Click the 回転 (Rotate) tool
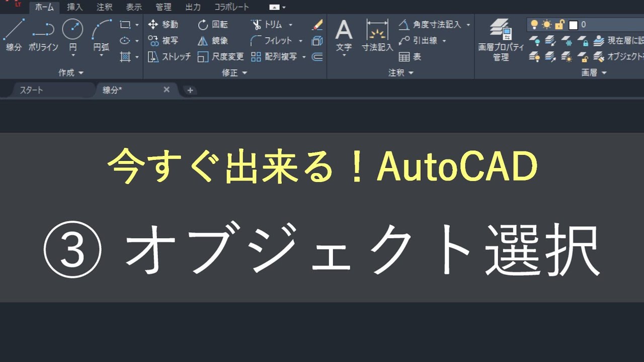The height and width of the screenshot is (362, 644). [x=213, y=25]
